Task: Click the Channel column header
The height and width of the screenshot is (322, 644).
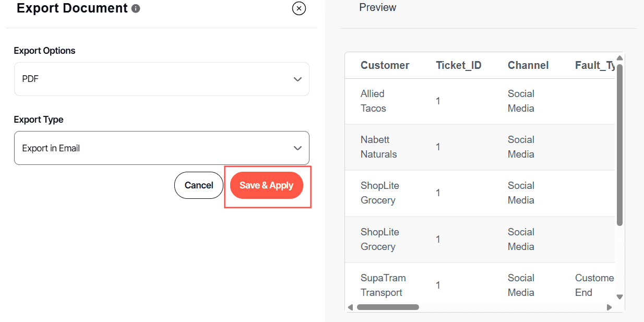Action: tap(528, 65)
